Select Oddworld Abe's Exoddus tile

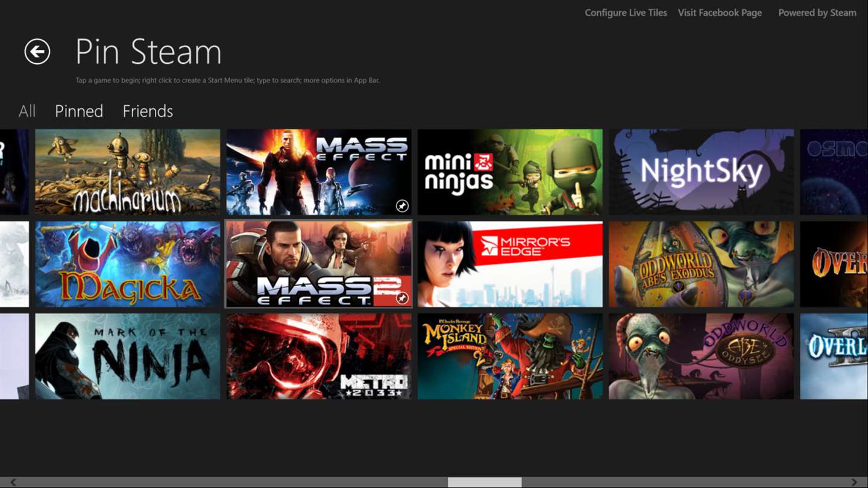(x=701, y=264)
